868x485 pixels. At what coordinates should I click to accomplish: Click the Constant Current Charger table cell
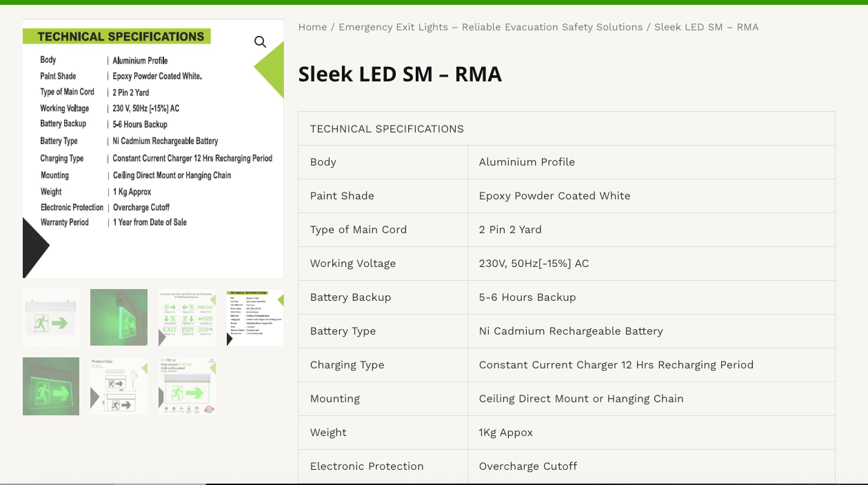pos(652,365)
